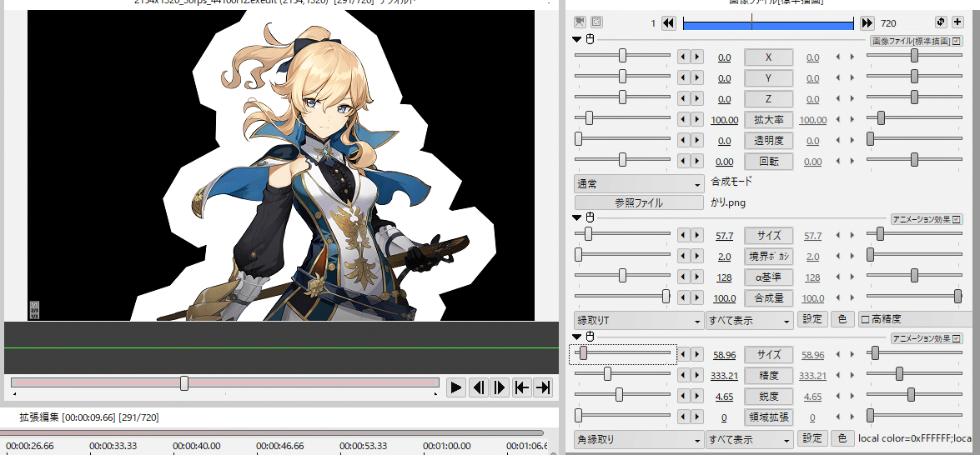Add an effect using the plus icon
This screenshot has width=980, height=455.
(x=957, y=22)
